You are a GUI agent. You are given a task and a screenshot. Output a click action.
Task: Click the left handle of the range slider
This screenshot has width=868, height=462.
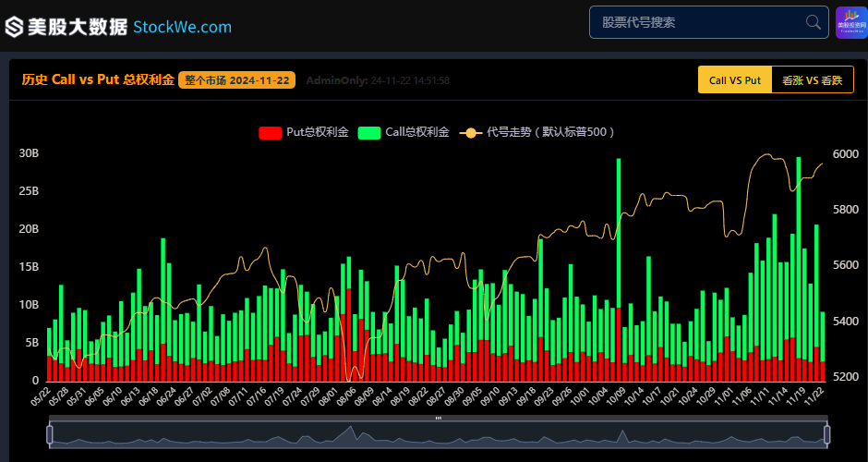[x=49, y=434]
